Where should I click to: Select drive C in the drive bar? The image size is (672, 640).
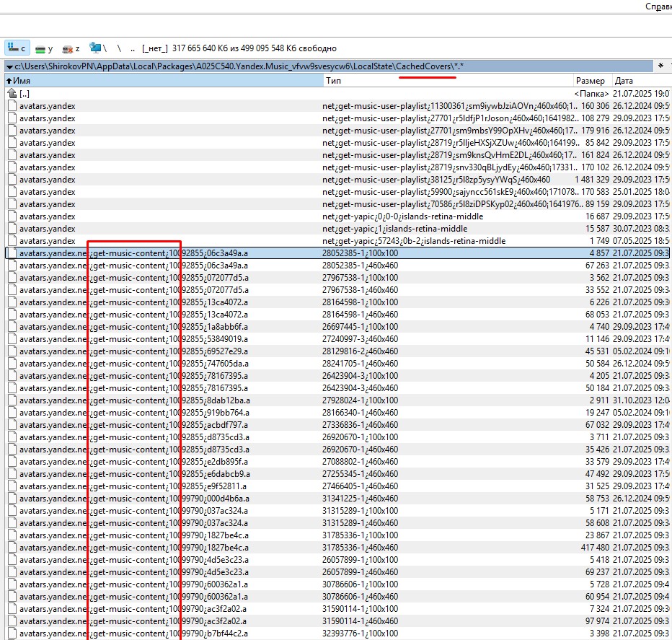(x=17, y=48)
